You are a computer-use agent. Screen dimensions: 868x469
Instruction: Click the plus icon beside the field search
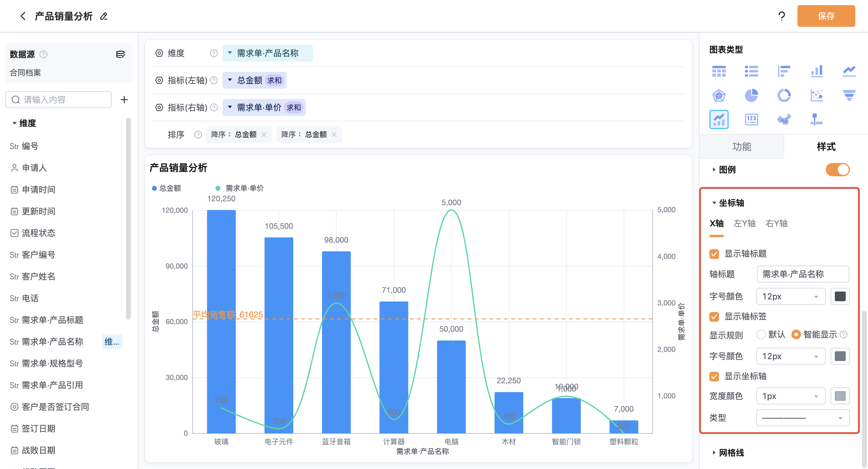pyautogui.click(x=124, y=100)
